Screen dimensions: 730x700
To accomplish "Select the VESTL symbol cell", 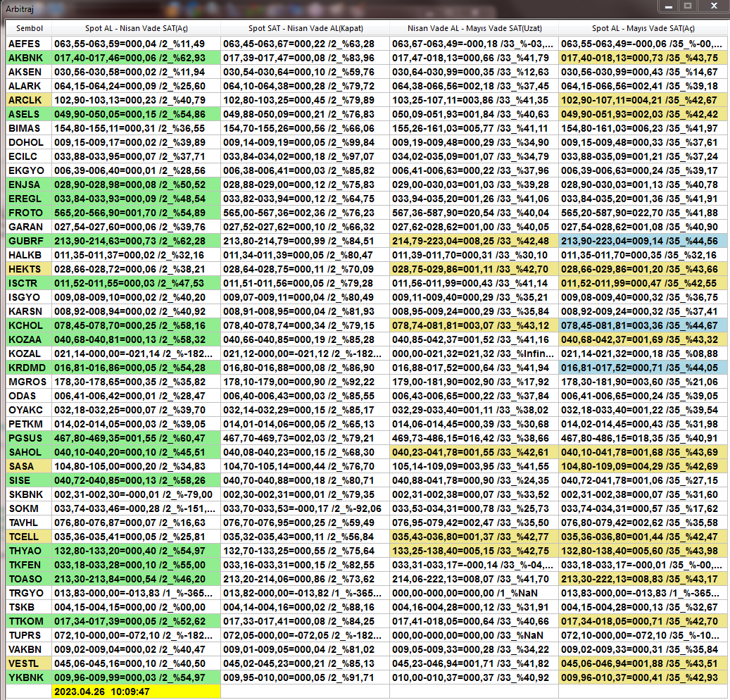I will point(29,663).
